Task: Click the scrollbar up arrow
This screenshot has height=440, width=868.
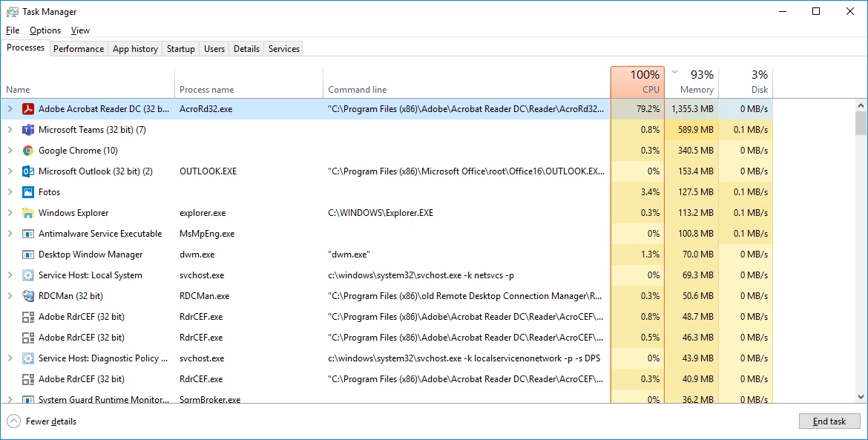Action: 861,105
